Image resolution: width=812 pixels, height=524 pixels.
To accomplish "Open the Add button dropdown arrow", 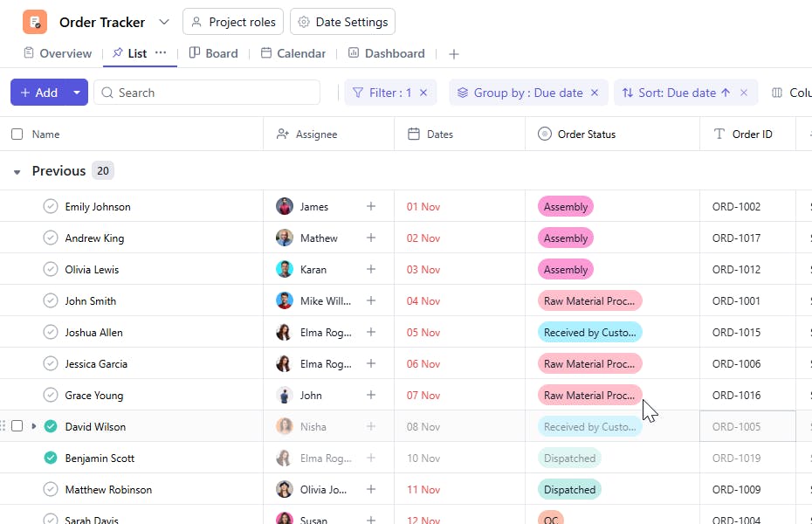I will 77,93.
